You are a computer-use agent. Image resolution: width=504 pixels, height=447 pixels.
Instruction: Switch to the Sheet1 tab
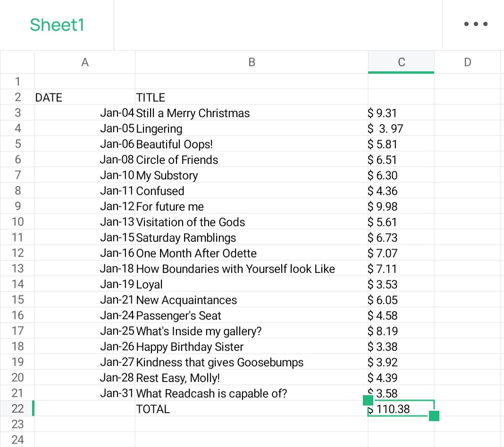coord(57,25)
